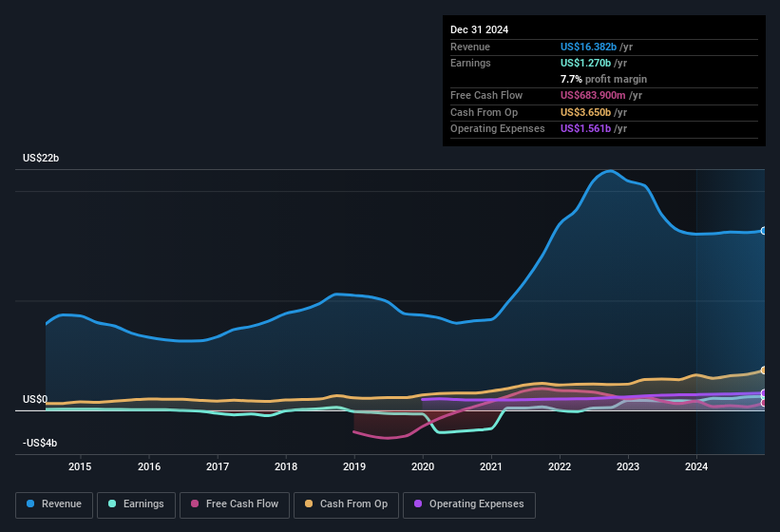
Task: Toggle the Earnings legend series
Action: (x=136, y=504)
